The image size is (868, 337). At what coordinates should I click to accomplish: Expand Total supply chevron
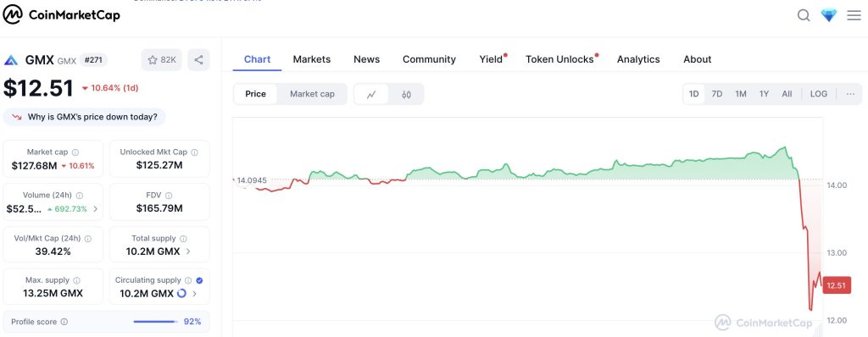[187, 251]
